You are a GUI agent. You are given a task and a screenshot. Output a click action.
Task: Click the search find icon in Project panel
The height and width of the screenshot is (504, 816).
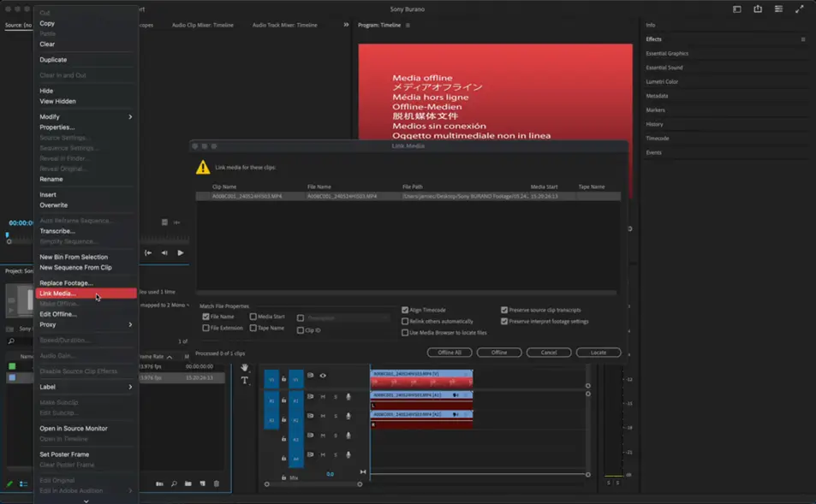point(174,484)
